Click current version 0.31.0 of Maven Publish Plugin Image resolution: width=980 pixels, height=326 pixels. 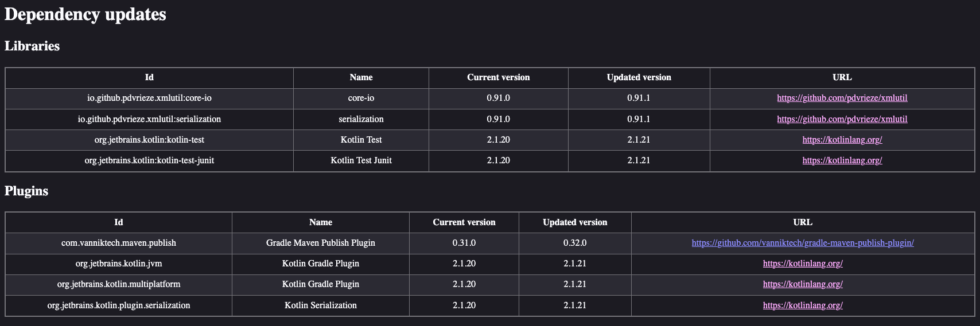tap(464, 243)
